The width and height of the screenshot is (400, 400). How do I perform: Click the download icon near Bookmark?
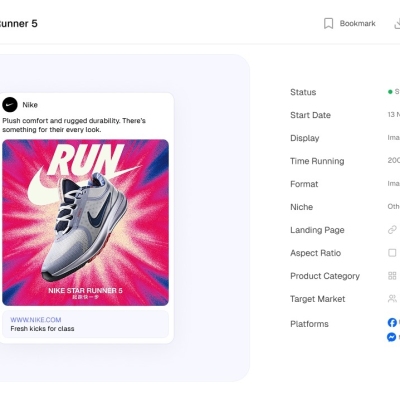pos(397,23)
